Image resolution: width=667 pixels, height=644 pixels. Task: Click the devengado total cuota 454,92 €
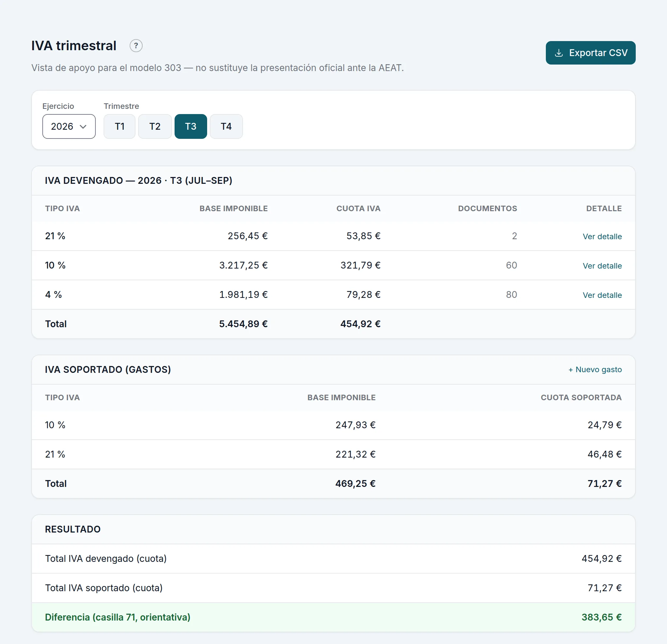pyautogui.click(x=361, y=324)
